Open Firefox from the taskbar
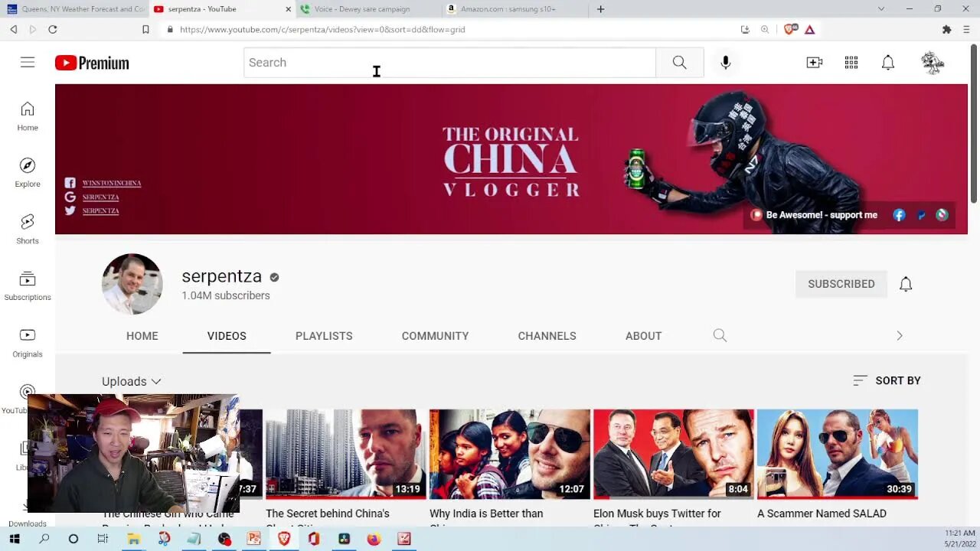 click(x=374, y=539)
